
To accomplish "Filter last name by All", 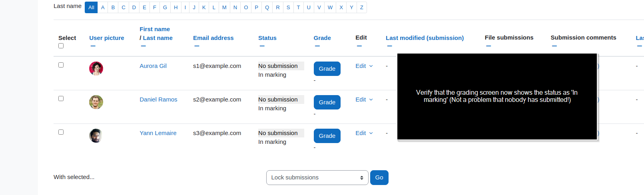I will (91, 7).
